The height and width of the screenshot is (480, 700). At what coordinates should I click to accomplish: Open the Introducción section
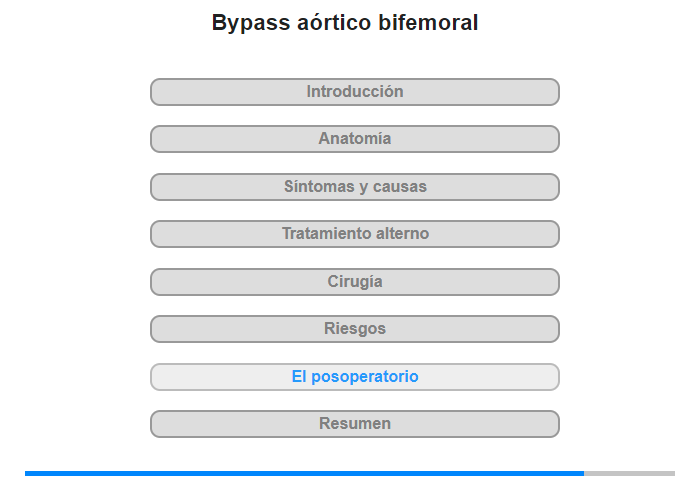354,92
